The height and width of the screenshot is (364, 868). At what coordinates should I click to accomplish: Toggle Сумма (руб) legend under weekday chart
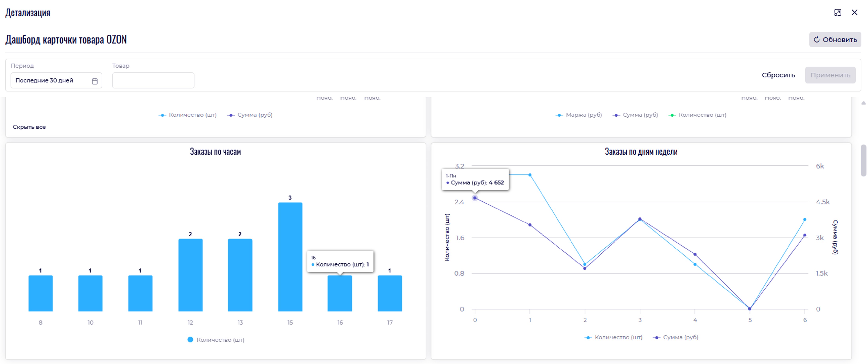click(676, 337)
